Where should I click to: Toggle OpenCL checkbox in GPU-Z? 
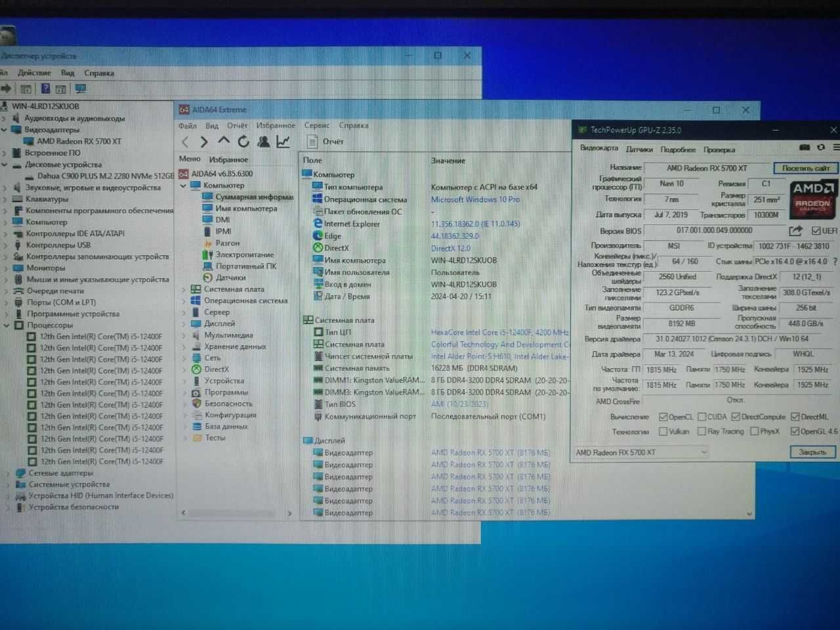(x=663, y=417)
